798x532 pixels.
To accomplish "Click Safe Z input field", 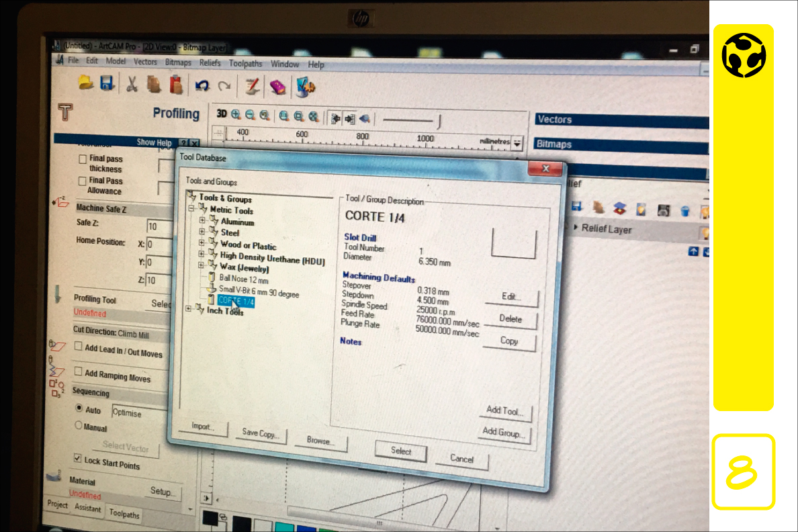I will (159, 226).
